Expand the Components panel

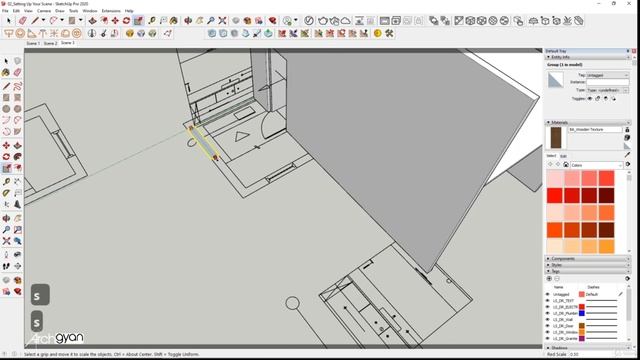[548, 259]
